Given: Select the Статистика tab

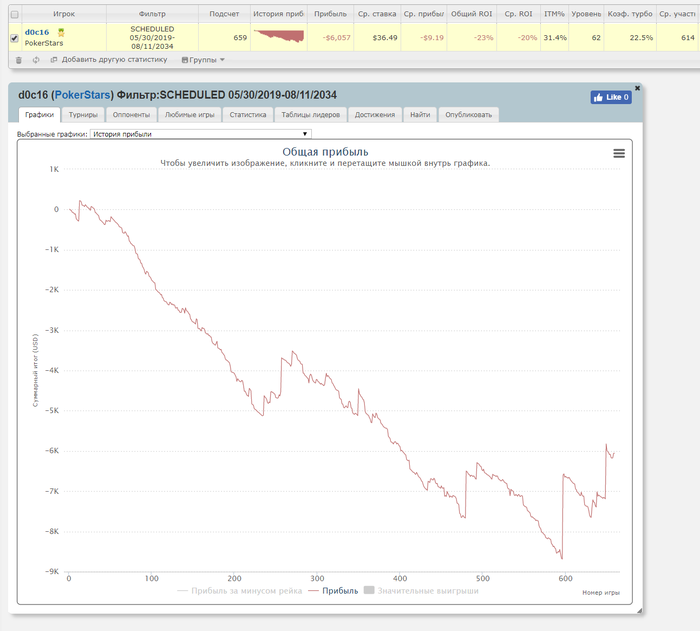Looking at the screenshot, I should click(x=248, y=115).
